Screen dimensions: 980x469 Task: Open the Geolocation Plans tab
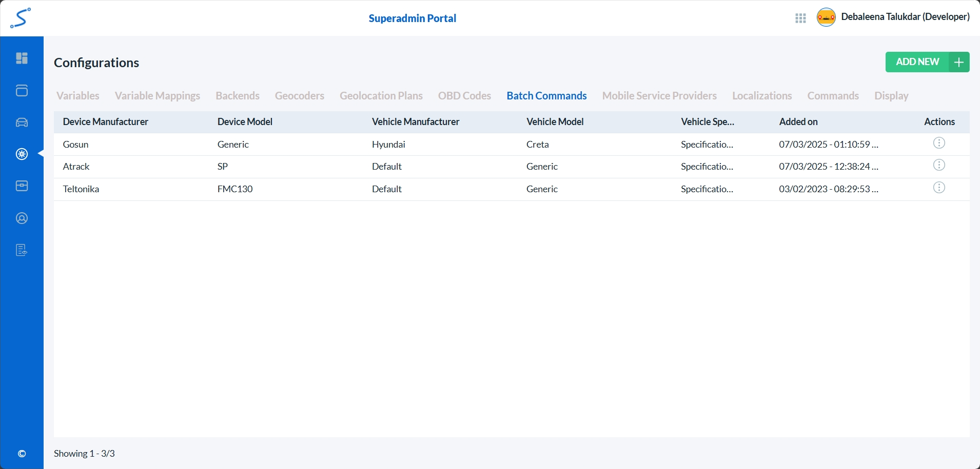pyautogui.click(x=381, y=96)
